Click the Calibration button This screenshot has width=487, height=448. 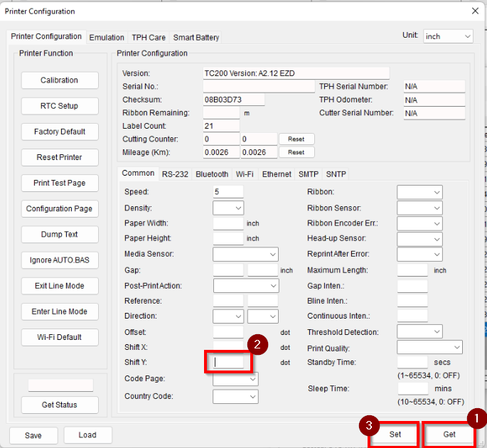[59, 80]
